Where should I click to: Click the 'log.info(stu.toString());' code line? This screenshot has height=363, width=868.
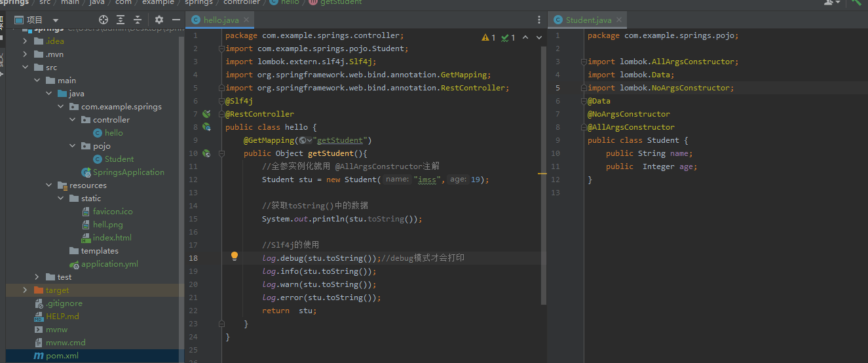pyautogui.click(x=319, y=271)
